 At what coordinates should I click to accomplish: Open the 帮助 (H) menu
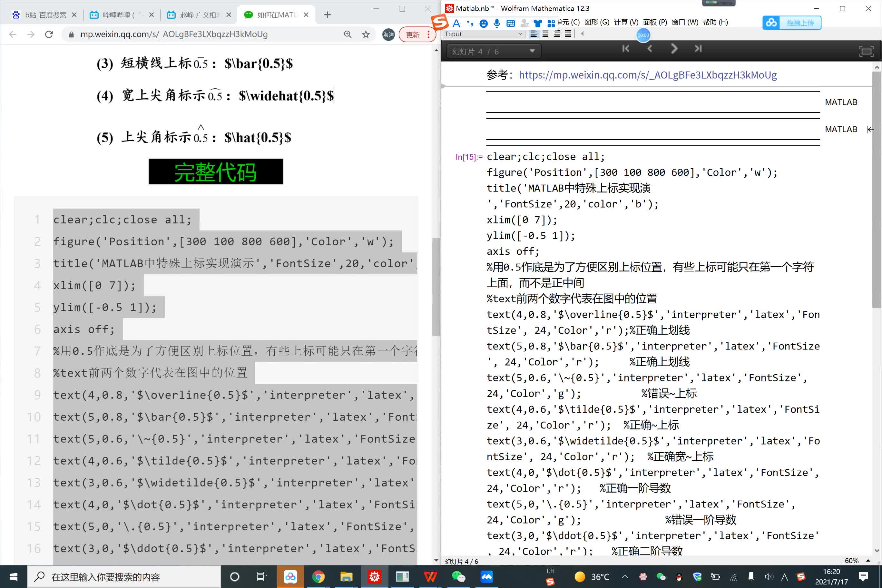point(716,22)
